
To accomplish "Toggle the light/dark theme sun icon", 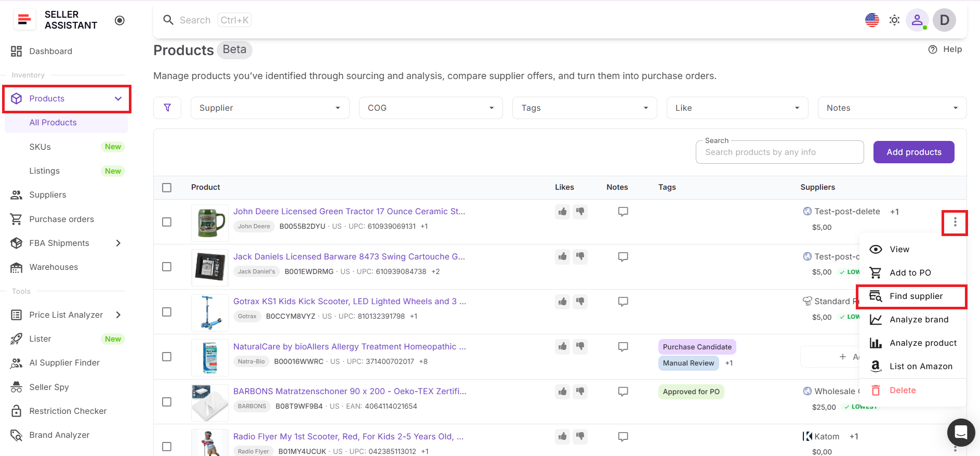I will pos(894,20).
